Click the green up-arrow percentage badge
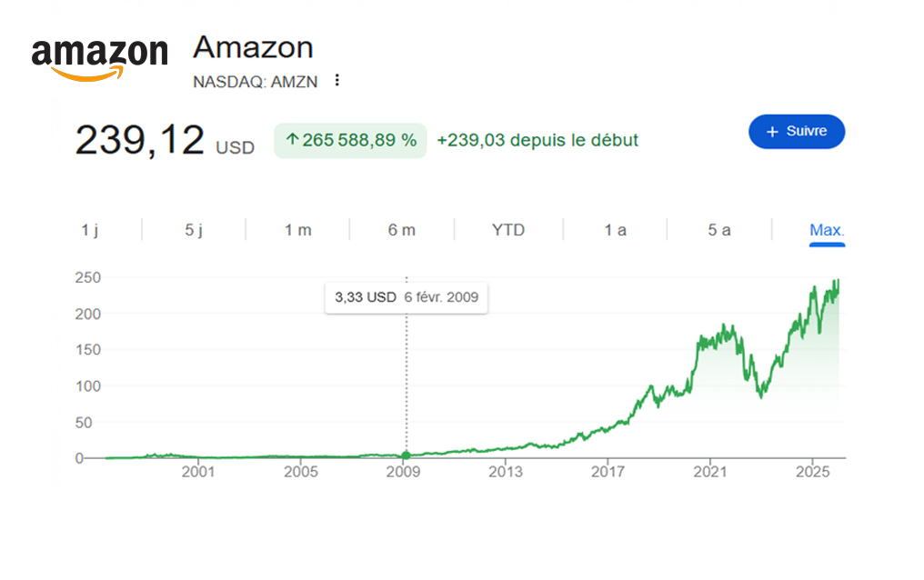The width and height of the screenshot is (924, 580). click(x=350, y=140)
